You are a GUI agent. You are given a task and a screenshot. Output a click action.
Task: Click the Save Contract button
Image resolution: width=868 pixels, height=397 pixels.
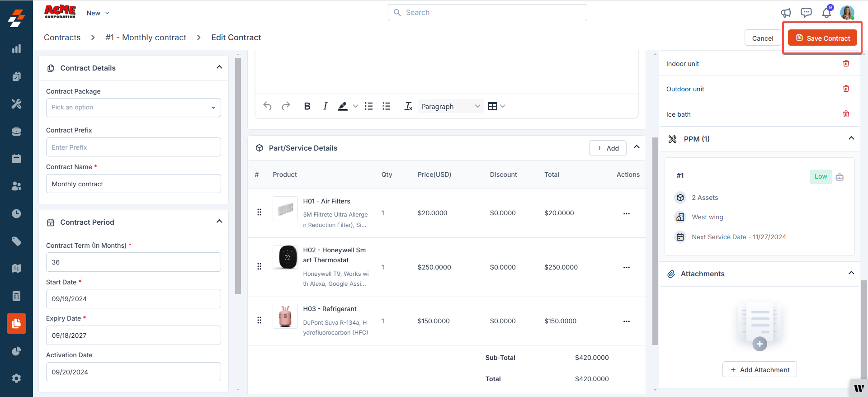(x=822, y=38)
